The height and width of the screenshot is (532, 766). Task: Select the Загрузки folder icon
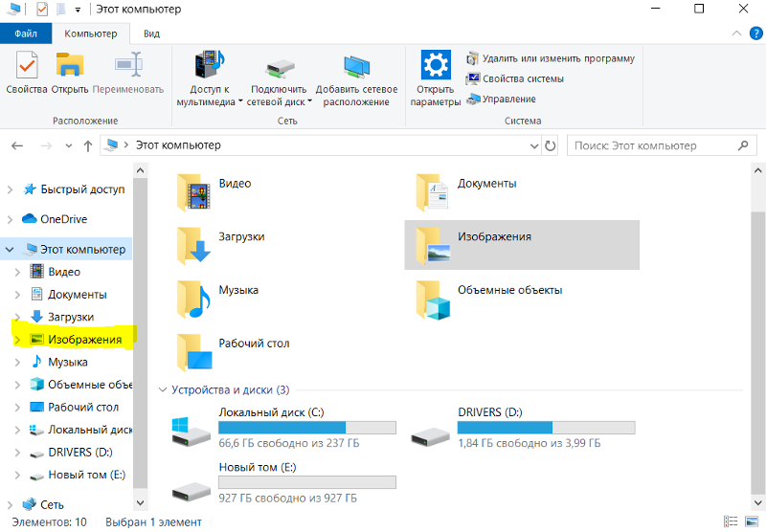[x=194, y=246]
